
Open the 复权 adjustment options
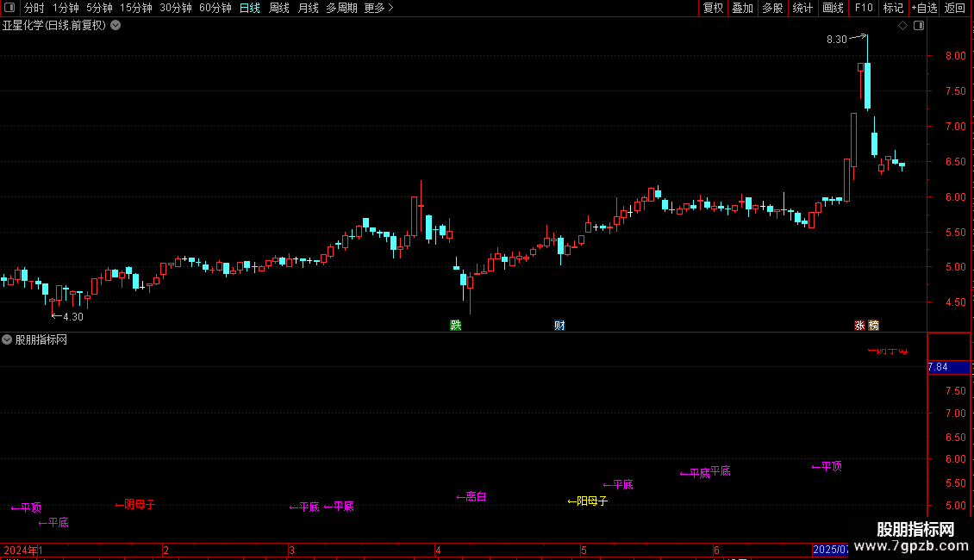(713, 8)
